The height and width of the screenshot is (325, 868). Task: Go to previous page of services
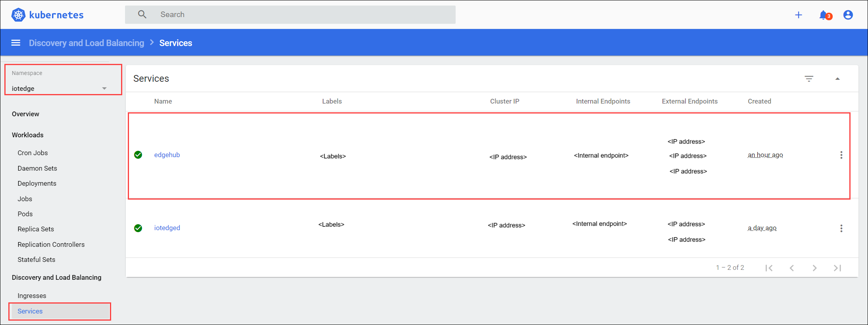792,268
